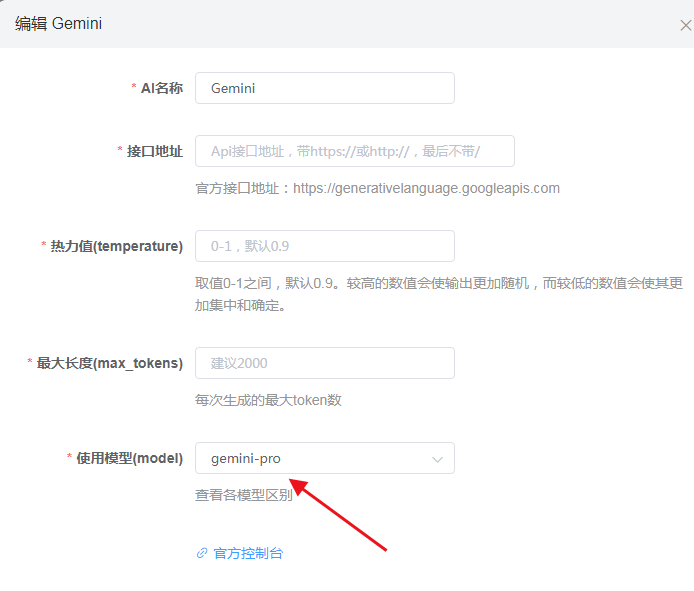Focus the 接口地址 API address input field
694x591 pixels.
pyautogui.click(x=355, y=151)
